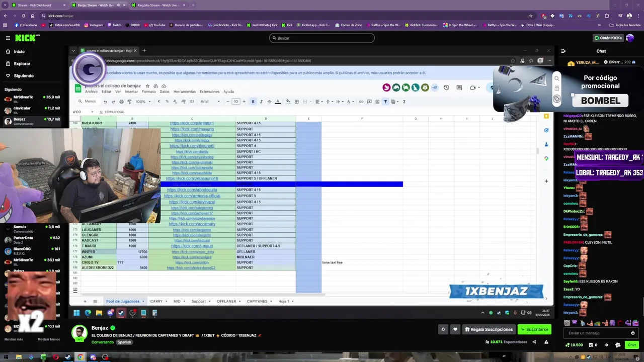The image size is (644, 362).
Task: Select Pool de Jugadores sheet tab
Action: (x=123, y=301)
